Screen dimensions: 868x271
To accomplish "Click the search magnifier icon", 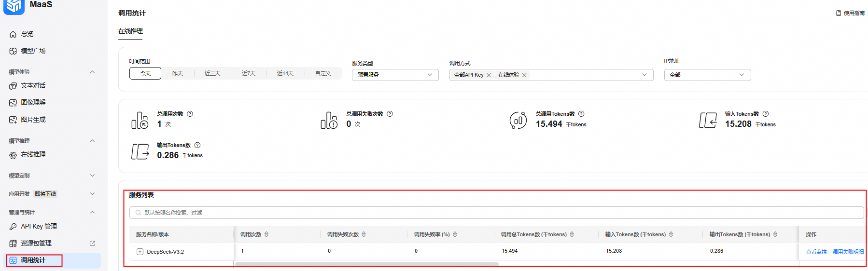I will [x=139, y=213].
